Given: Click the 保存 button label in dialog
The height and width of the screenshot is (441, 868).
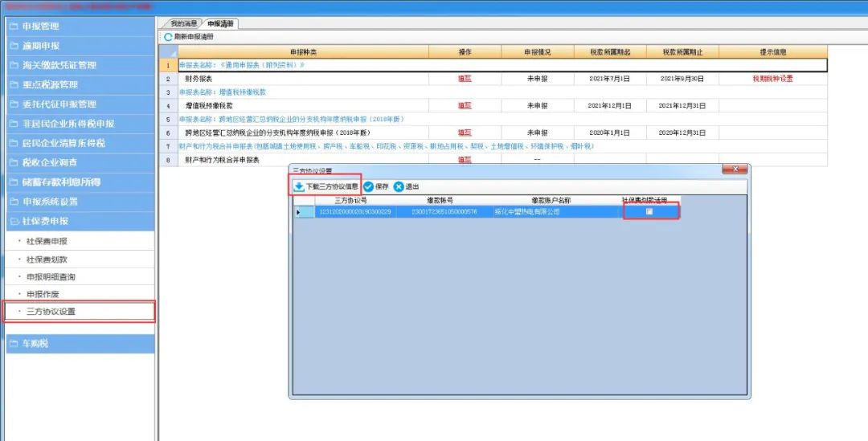Looking at the screenshot, I should (382, 187).
